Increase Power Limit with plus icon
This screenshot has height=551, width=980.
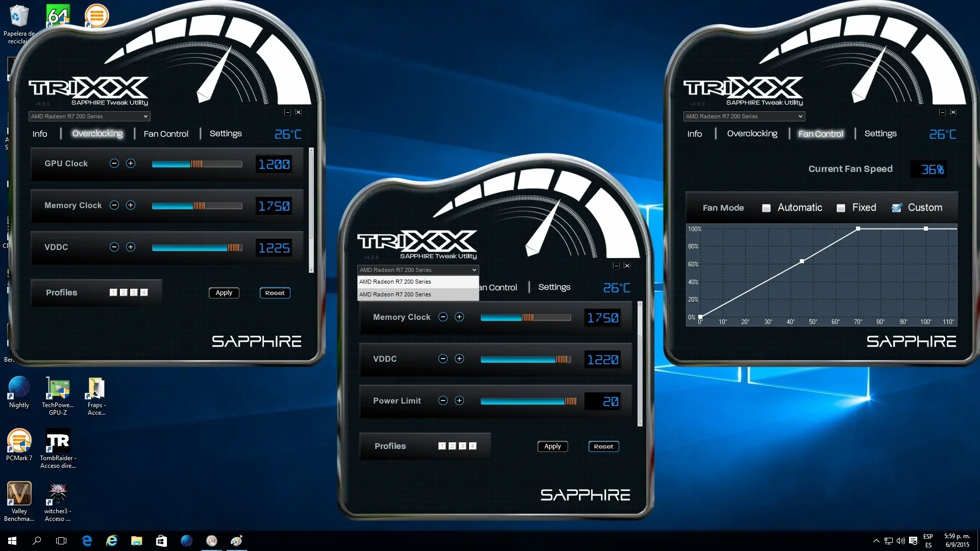(459, 400)
